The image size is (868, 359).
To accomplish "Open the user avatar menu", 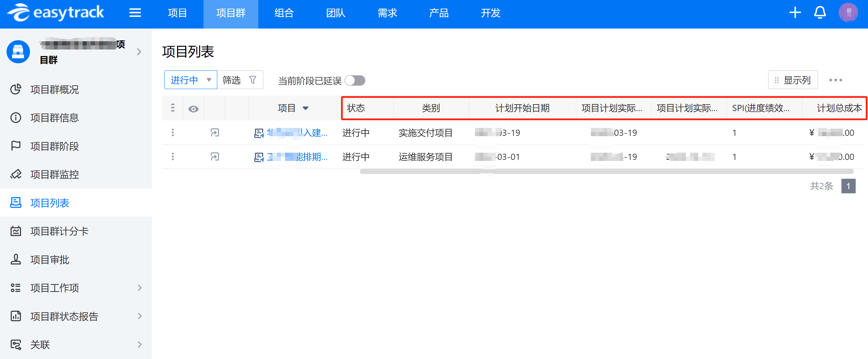I will pos(848,13).
